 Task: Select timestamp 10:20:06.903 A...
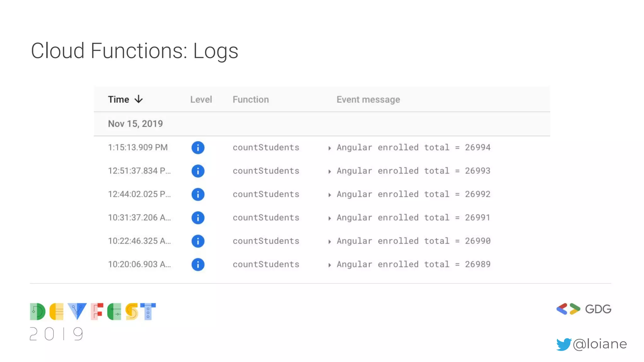[139, 264]
